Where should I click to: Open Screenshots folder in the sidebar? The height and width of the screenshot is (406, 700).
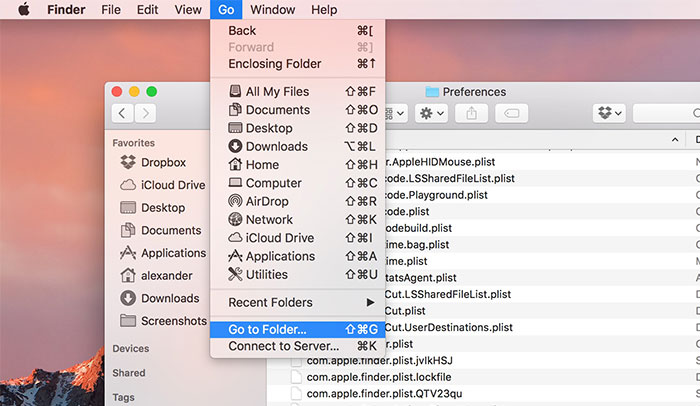(163, 321)
